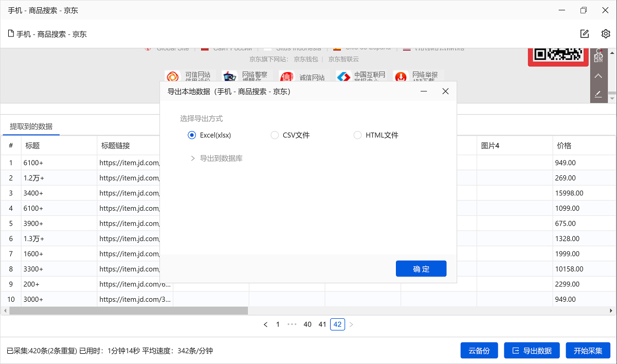Open the settings gear icon
617x364 pixels.
point(606,34)
